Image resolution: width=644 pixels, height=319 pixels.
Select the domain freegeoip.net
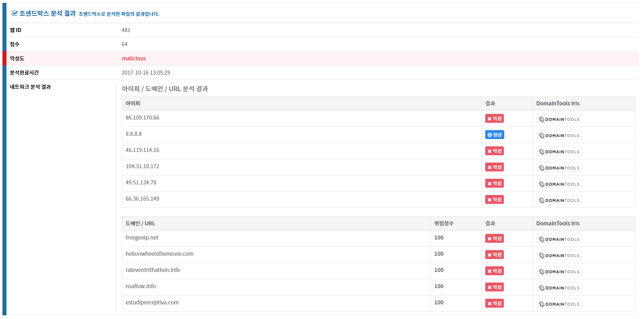(142, 238)
